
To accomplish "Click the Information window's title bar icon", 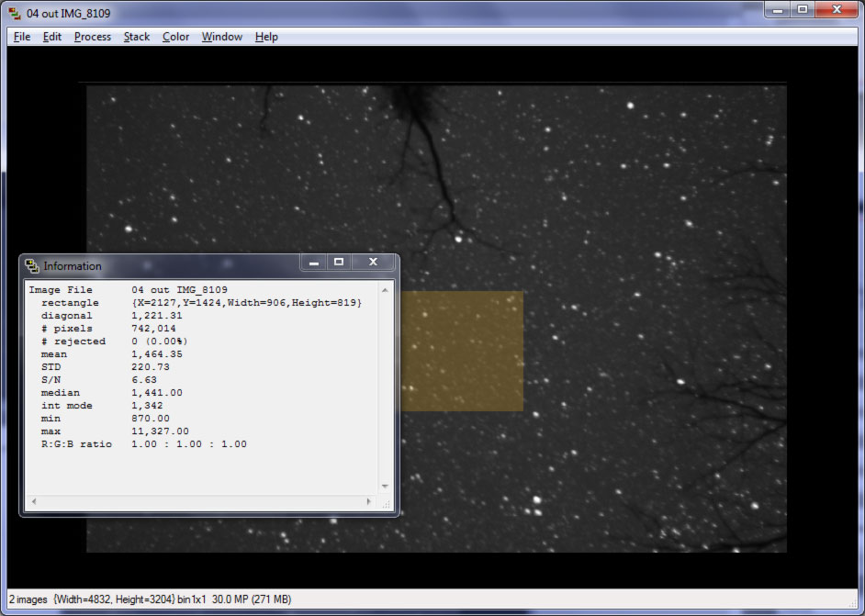I will 33,265.
